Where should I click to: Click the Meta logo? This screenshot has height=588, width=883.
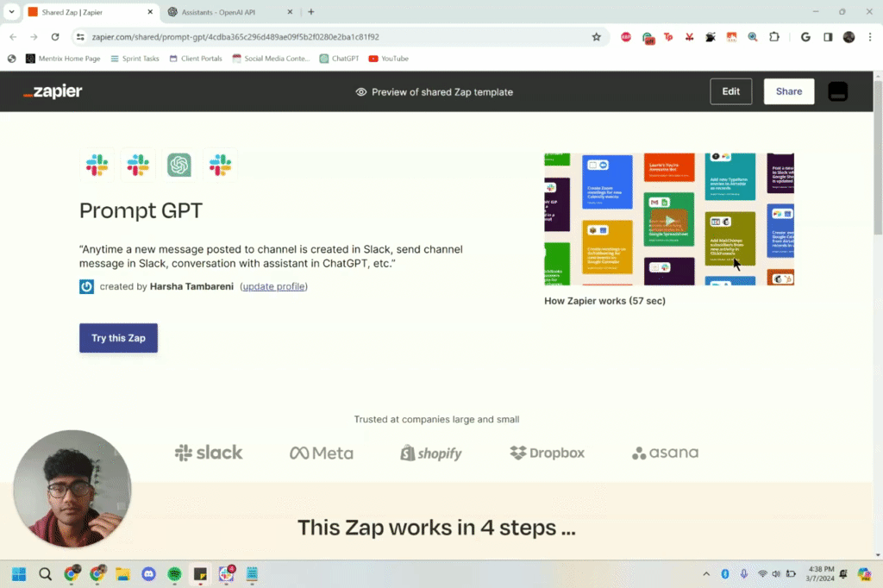tap(321, 452)
